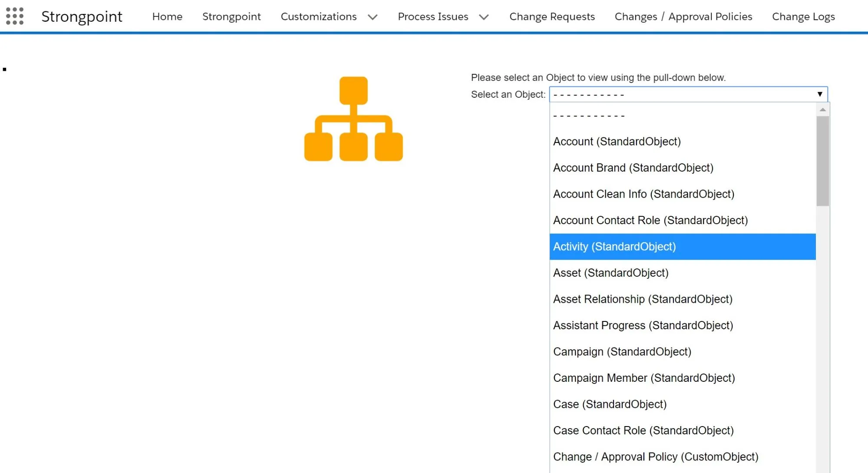Click the scrollbar up arrow in list
The height and width of the screenshot is (473, 868).
pyautogui.click(x=822, y=109)
